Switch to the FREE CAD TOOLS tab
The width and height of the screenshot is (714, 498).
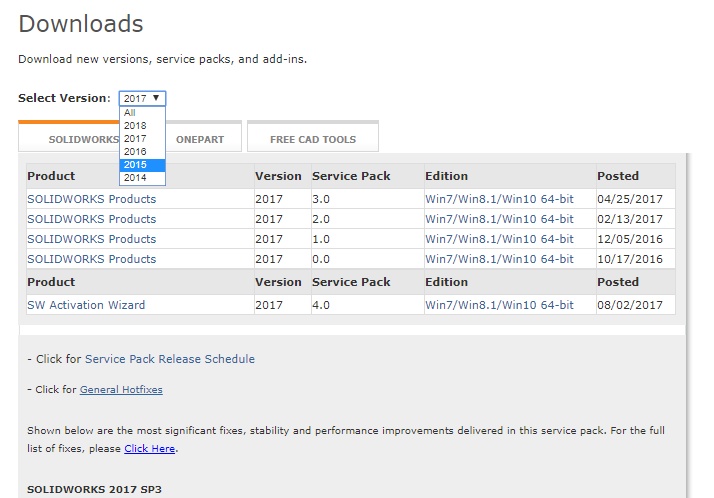tap(313, 137)
